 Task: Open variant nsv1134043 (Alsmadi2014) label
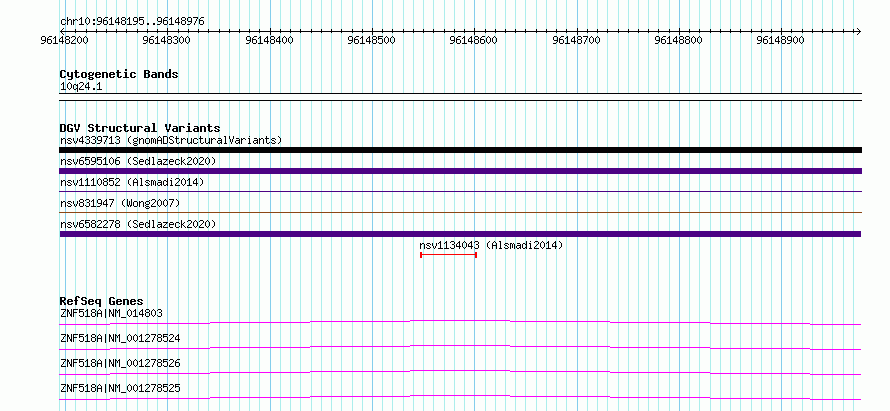(491, 245)
